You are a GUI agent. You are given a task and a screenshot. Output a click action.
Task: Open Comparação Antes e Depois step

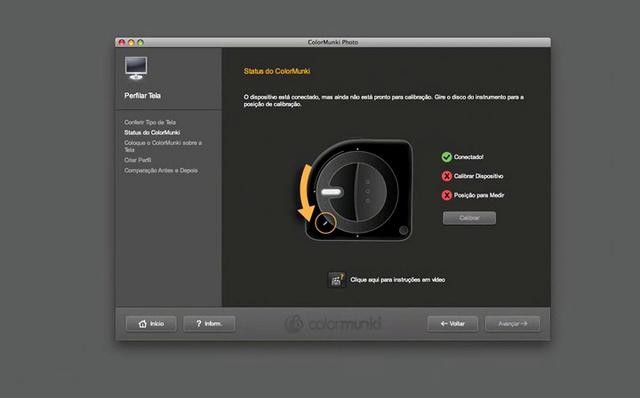(x=161, y=170)
